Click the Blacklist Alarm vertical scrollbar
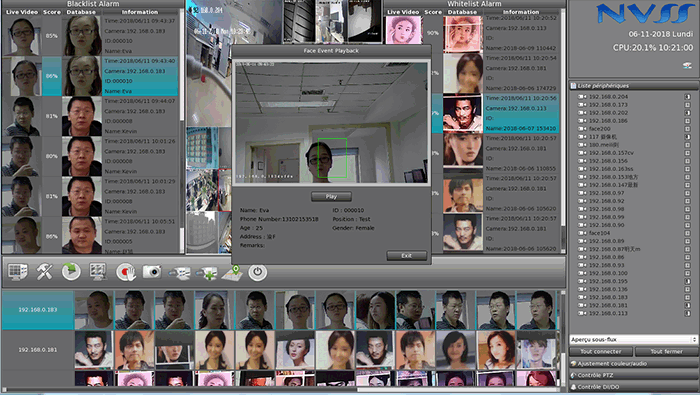The height and width of the screenshot is (395, 700). [182, 132]
